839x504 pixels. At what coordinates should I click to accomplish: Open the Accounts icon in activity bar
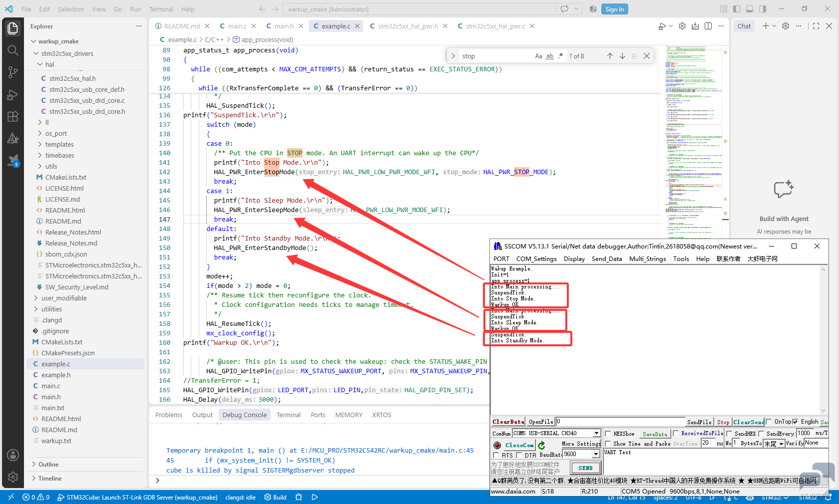coord(13,455)
